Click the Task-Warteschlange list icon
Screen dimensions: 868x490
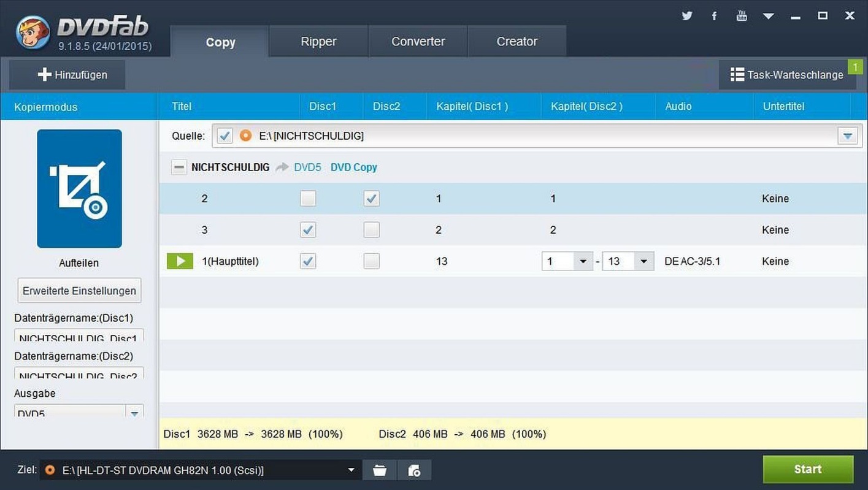click(737, 75)
